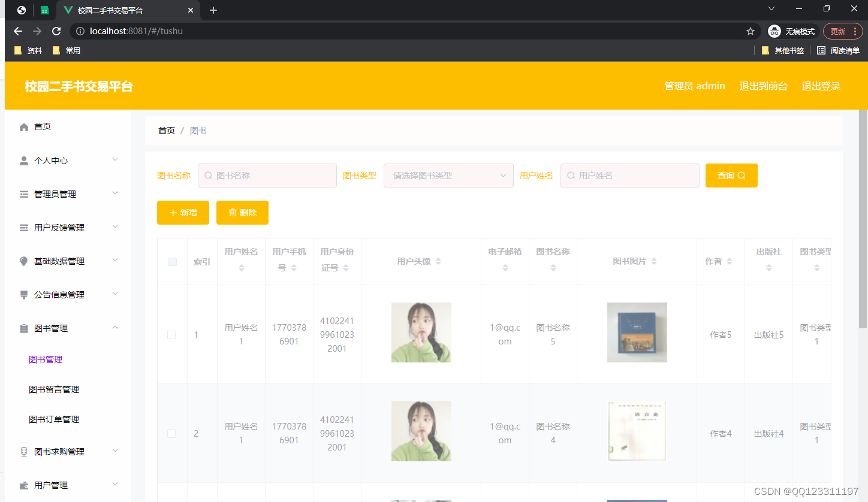The height and width of the screenshot is (502, 868).
Task: Click the 出版社4 cell
Action: tap(769, 434)
